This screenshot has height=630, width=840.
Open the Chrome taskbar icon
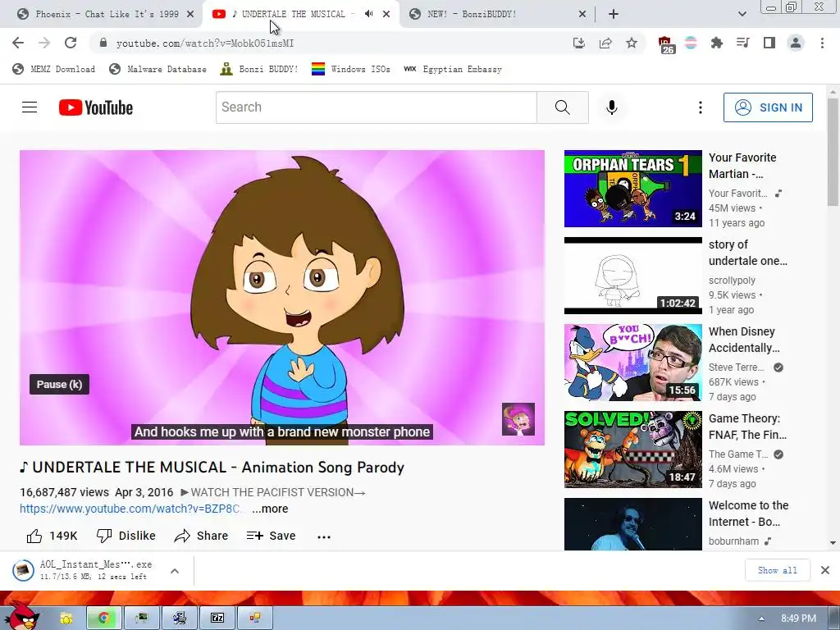pos(104,618)
